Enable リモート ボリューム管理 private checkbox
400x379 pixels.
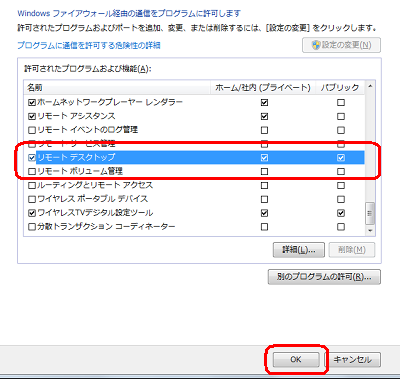tap(264, 172)
